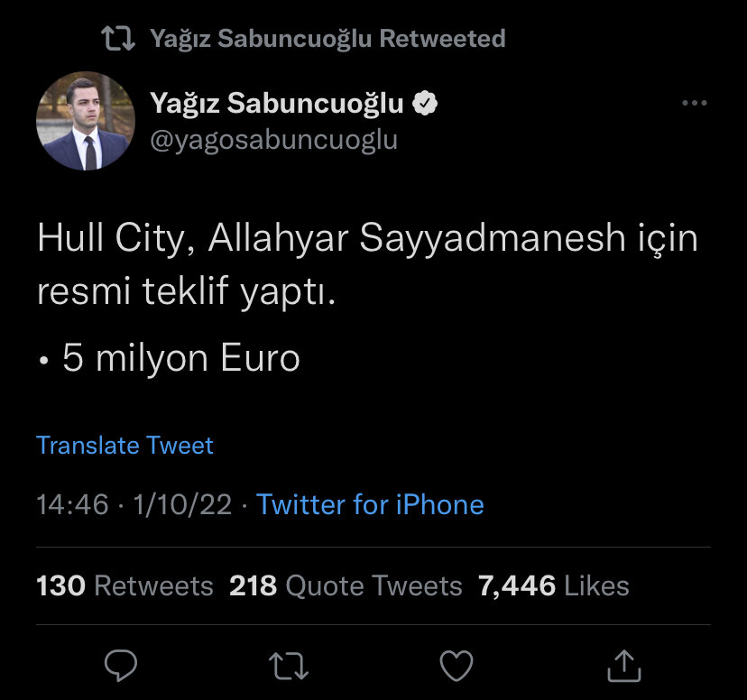The width and height of the screenshot is (747, 700).
Task: View the 130 Retweets list
Action: [x=124, y=586]
